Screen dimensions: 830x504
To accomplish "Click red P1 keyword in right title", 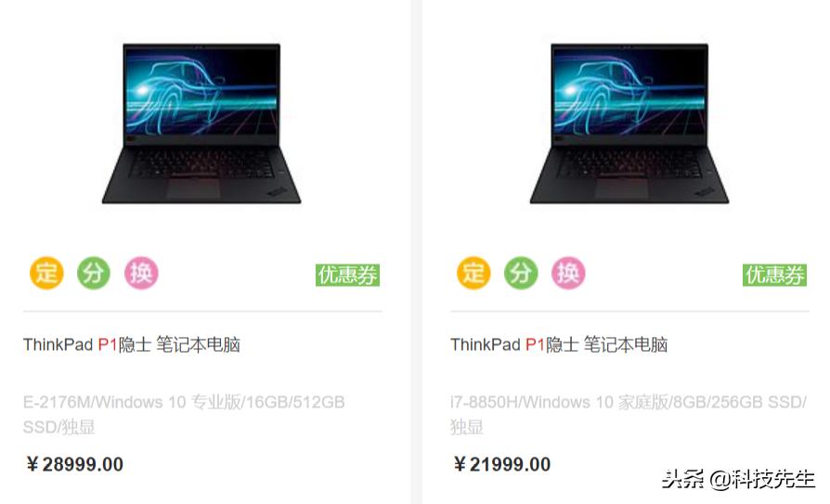I will pos(535,344).
